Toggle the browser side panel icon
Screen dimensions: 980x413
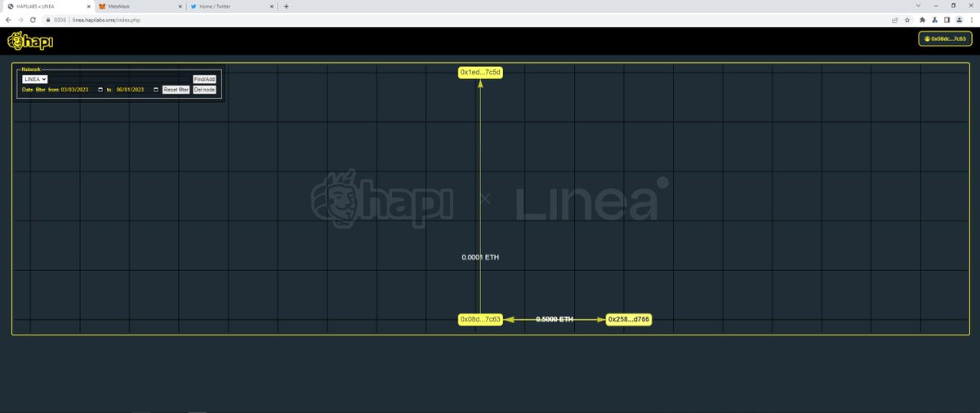pos(947,20)
